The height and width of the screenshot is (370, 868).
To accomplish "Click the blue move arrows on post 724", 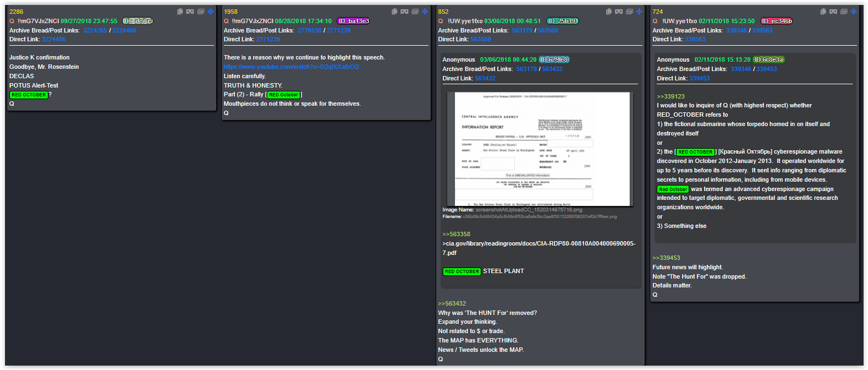I will point(854,12).
